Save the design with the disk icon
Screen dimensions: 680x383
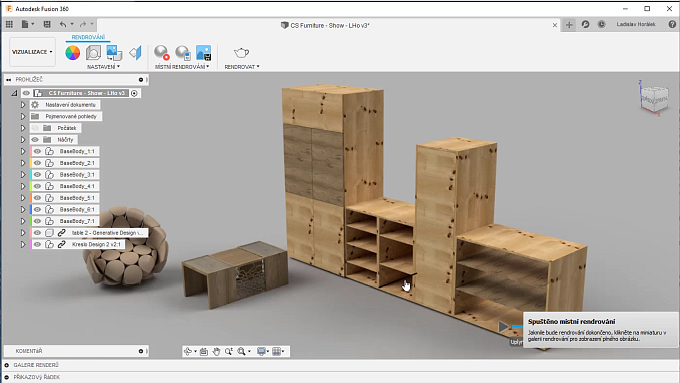47,25
